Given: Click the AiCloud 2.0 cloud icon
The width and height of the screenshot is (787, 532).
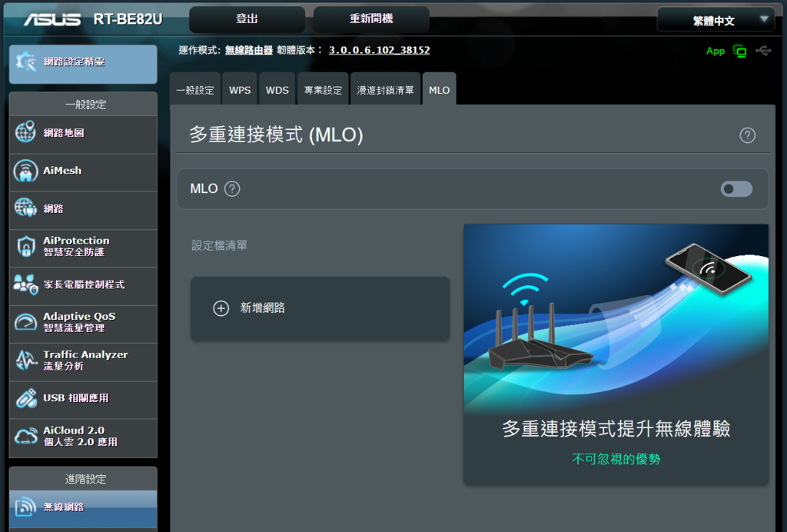Looking at the screenshot, I should (x=25, y=436).
